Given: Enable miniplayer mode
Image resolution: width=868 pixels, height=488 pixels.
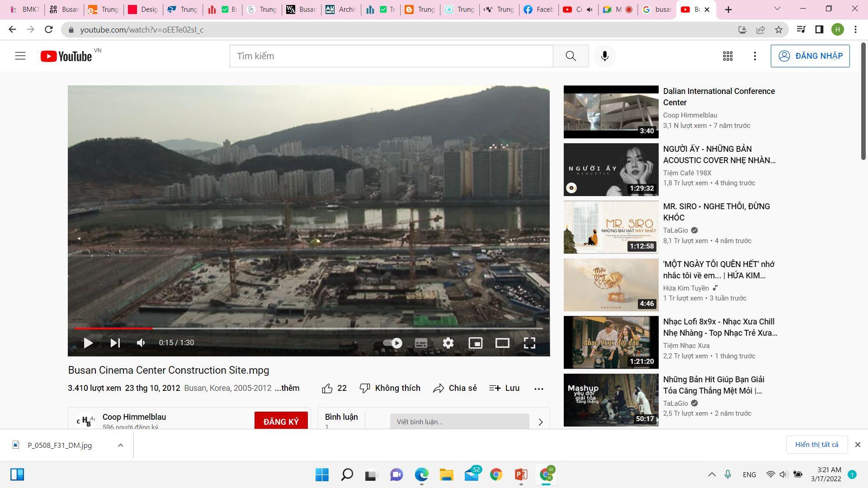Looking at the screenshot, I should click(475, 343).
